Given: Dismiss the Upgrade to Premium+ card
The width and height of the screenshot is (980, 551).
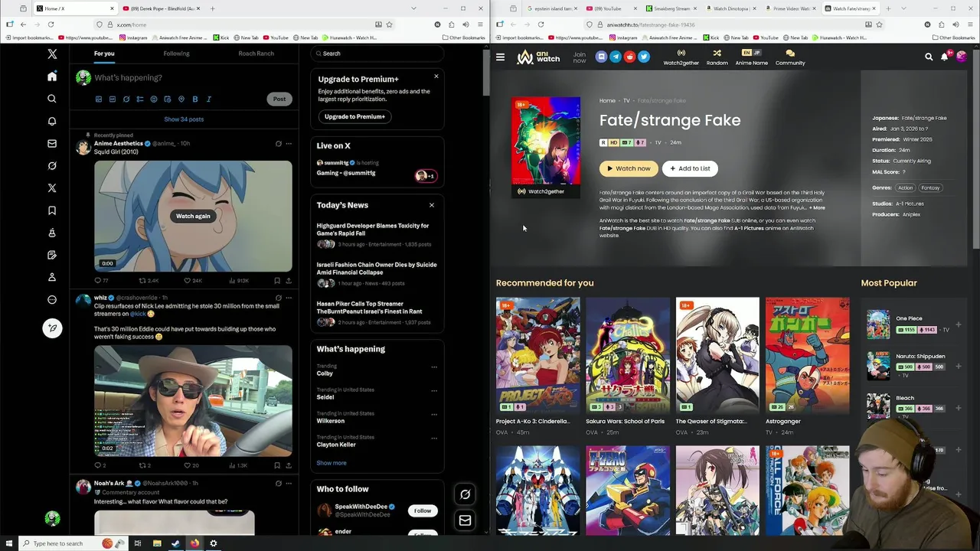Looking at the screenshot, I should coord(436,76).
